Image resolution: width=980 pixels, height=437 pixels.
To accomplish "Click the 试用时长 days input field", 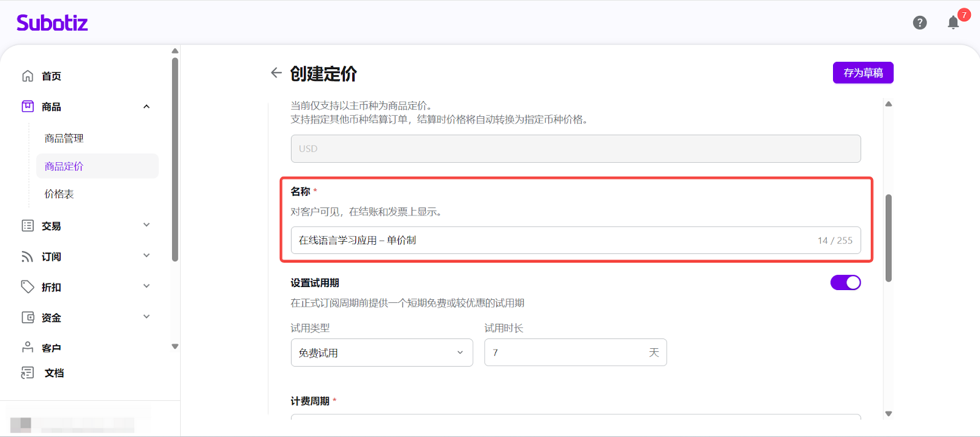I will (567, 353).
